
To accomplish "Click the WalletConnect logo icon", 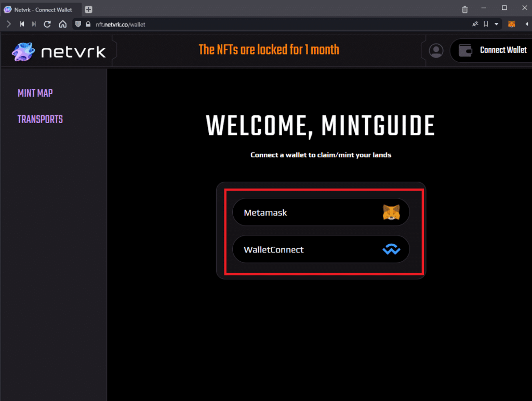I will (391, 250).
